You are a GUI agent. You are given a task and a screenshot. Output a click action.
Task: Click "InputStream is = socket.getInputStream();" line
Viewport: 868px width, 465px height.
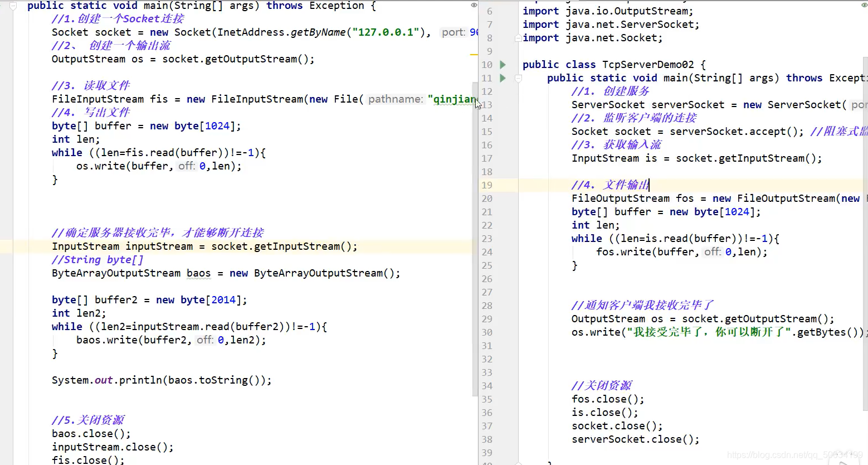pyautogui.click(x=696, y=158)
